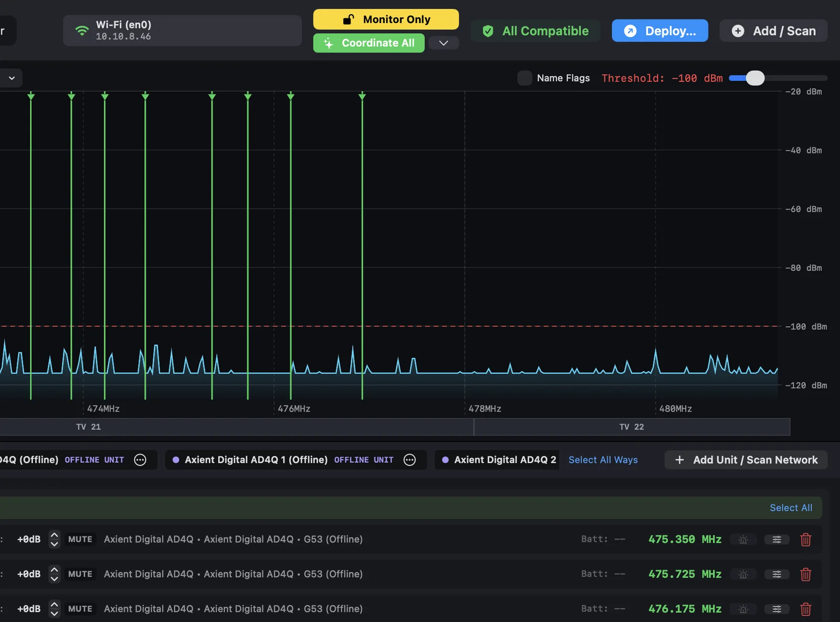Image resolution: width=840 pixels, height=622 pixels.
Task: Delete the 475.725 MHz channel row
Action: point(805,574)
